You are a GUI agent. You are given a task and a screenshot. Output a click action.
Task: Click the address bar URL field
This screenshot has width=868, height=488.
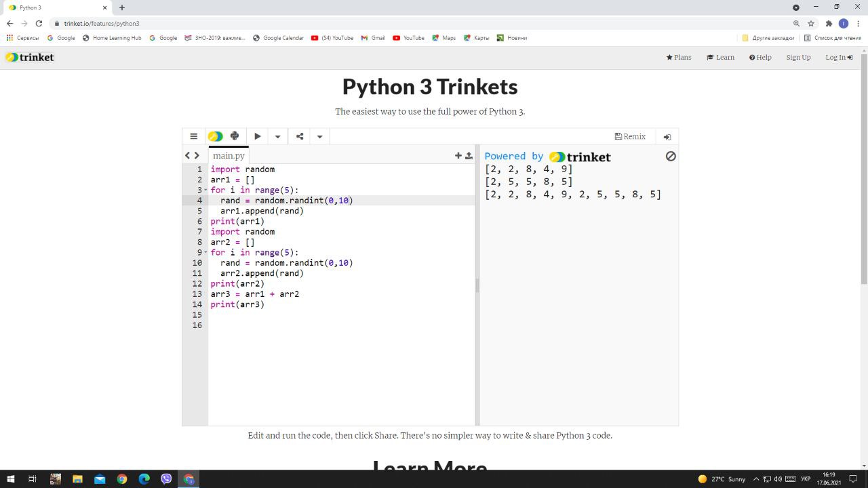(420, 23)
